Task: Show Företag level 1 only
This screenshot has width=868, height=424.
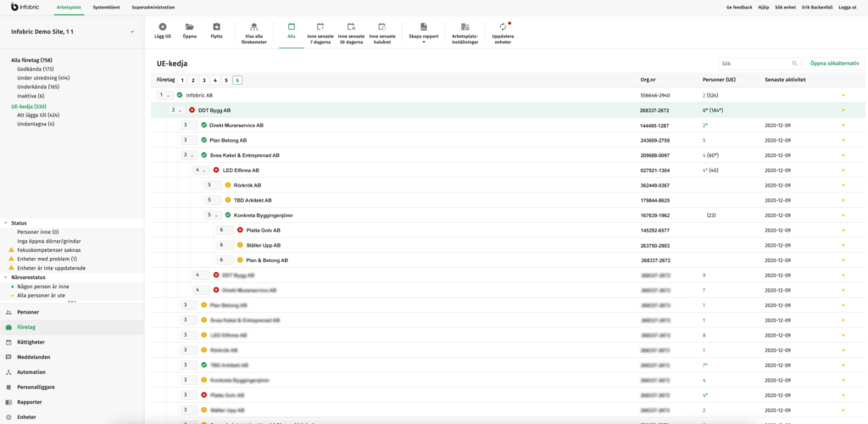Action: click(x=182, y=81)
